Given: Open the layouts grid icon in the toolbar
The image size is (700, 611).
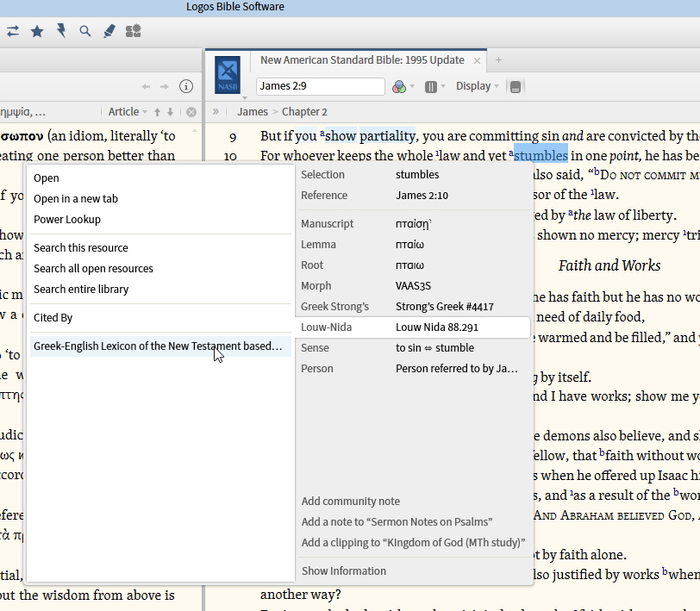Looking at the screenshot, I should click(133, 31).
